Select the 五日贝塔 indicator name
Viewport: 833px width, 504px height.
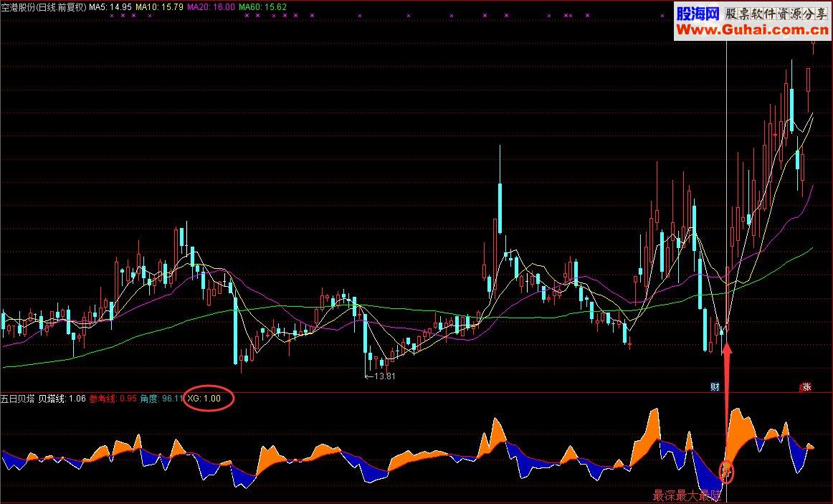pyautogui.click(x=18, y=399)
